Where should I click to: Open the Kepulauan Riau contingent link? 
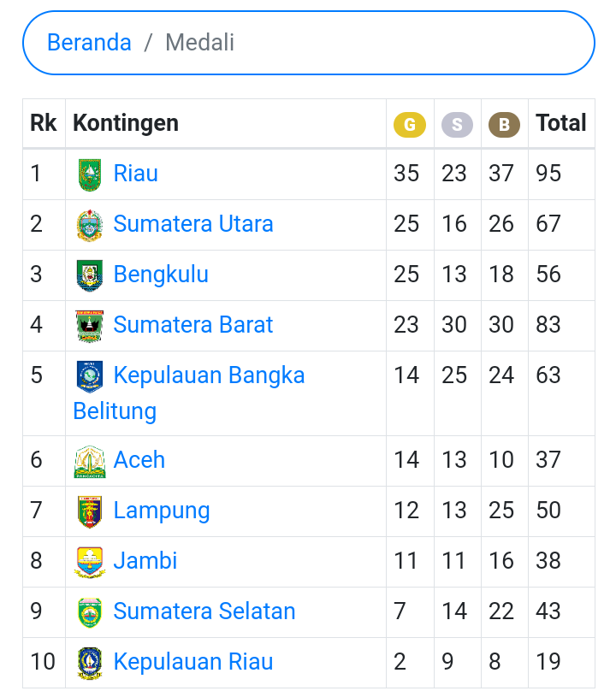coord(193,662)
